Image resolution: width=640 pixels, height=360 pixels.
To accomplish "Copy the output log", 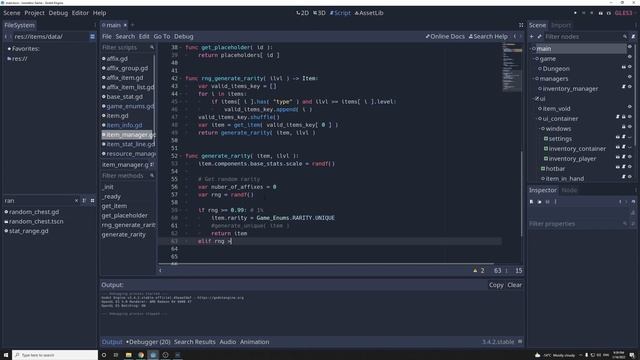I will (496, 285).
